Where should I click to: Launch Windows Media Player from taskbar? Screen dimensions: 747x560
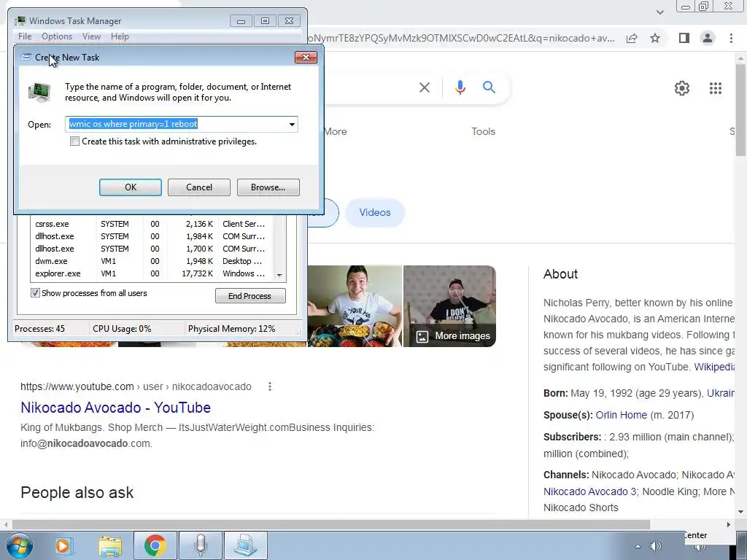63,545
